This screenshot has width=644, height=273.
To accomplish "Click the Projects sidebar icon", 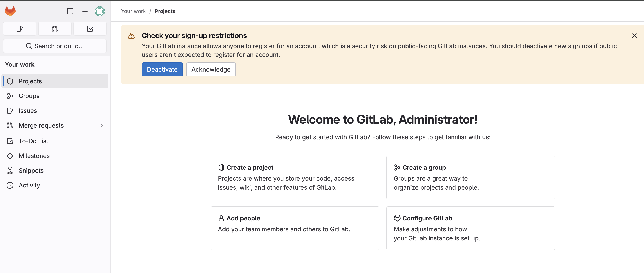I will click(x=10, y=81).
